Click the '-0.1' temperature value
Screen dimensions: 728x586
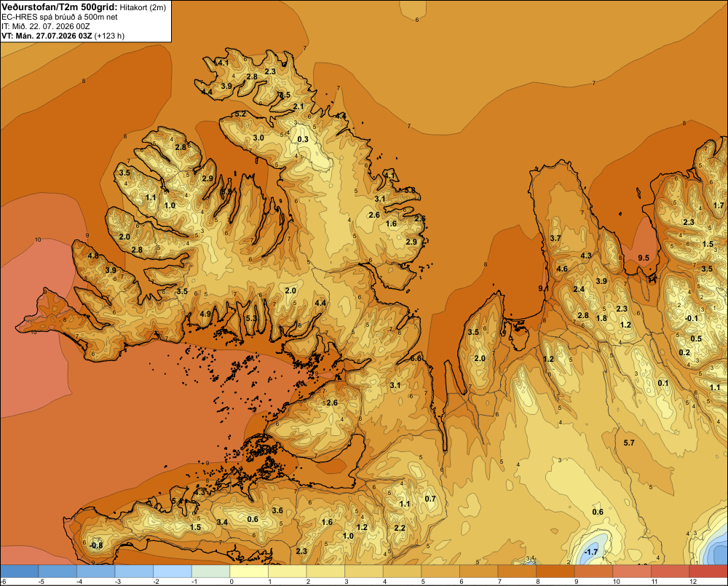click(x=691, y=318)
